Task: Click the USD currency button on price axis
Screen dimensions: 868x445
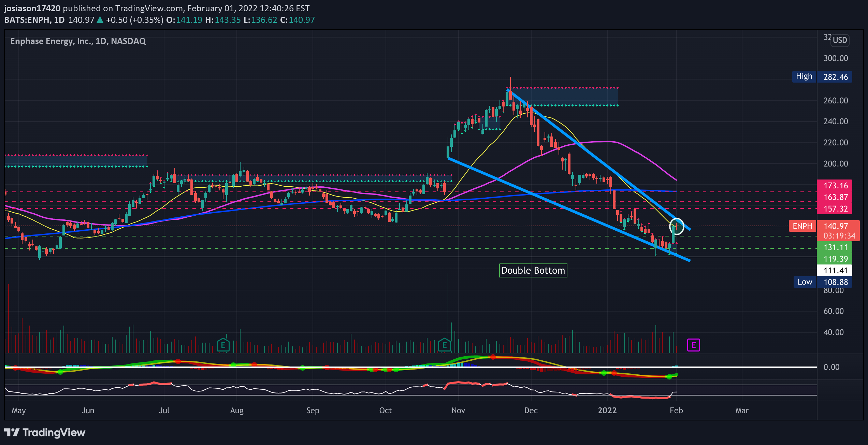Action: 840,40
